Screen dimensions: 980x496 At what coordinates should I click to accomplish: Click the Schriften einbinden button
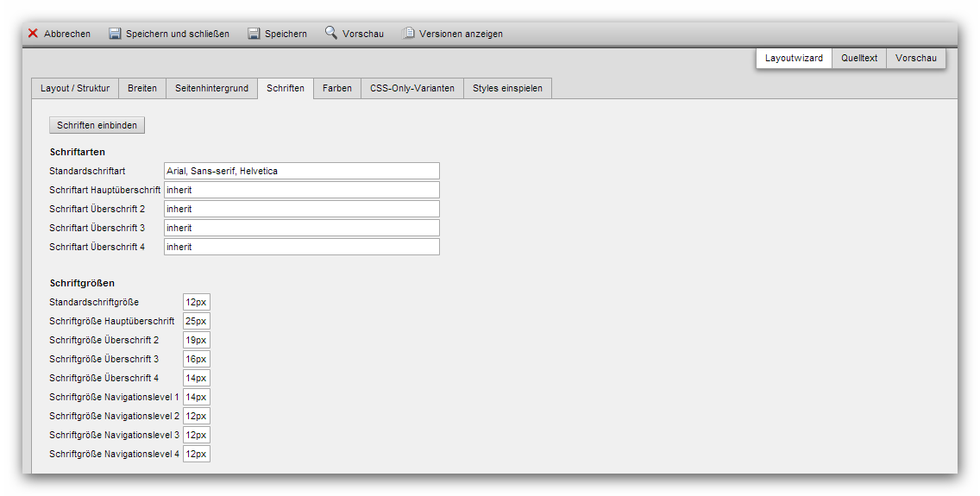(x=97, y=125)
